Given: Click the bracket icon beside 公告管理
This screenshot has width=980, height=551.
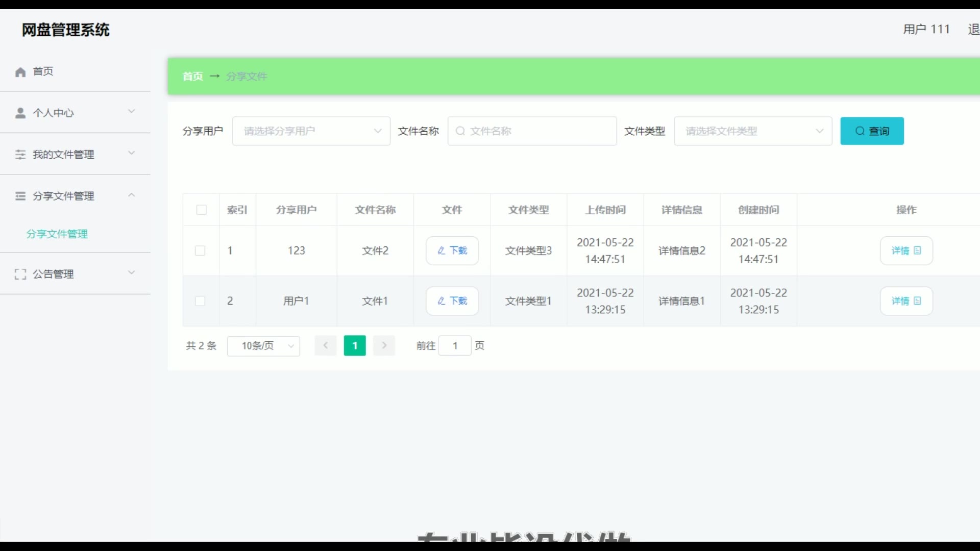Looking at the screenshot, I should coord(20,274).
